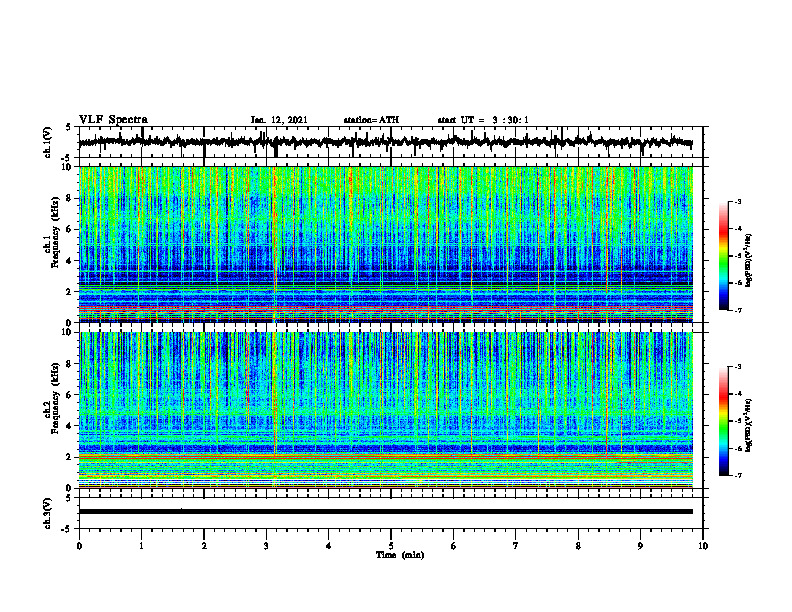This screenshot has height=612, width=792.
Task: Click the date 'Jan. 12, 2021'
Action: (x=279, y=120)
